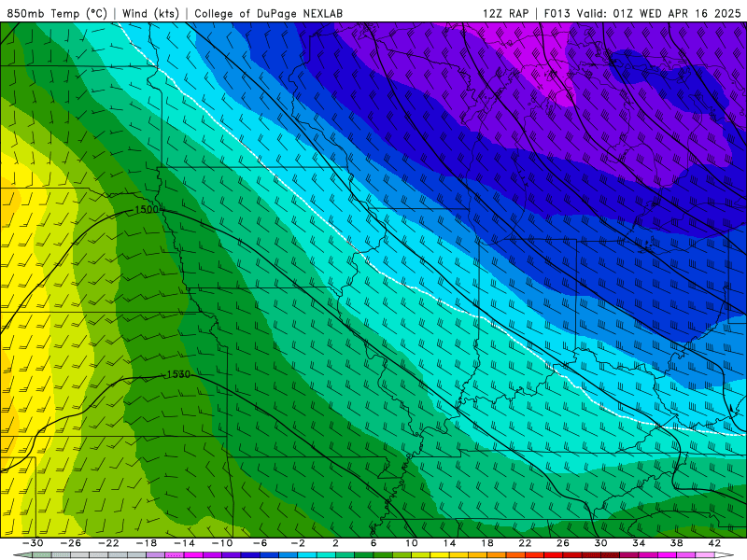This screenshot has height=560, width=747.
Task: Select the '-2' colorbar value
Action: click(297, 543)
